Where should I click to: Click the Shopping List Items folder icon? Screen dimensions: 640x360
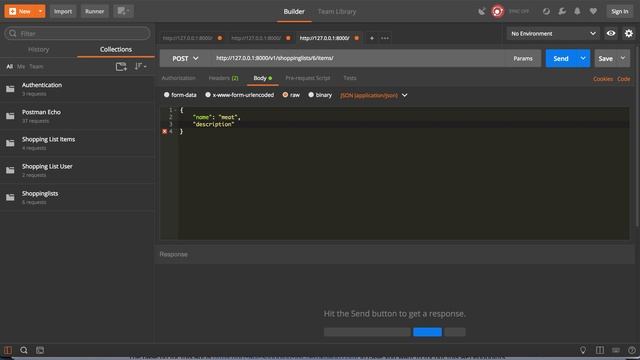coord(10,143)
